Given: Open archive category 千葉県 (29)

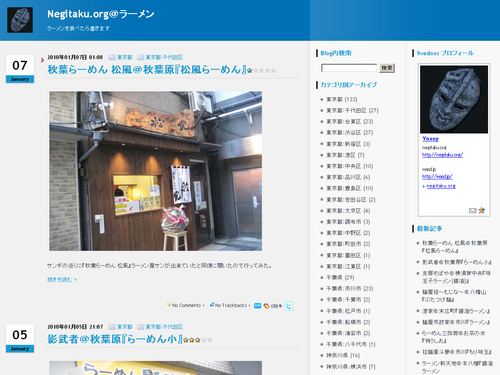Looking at the screenshot, I should tap(340, 277).
